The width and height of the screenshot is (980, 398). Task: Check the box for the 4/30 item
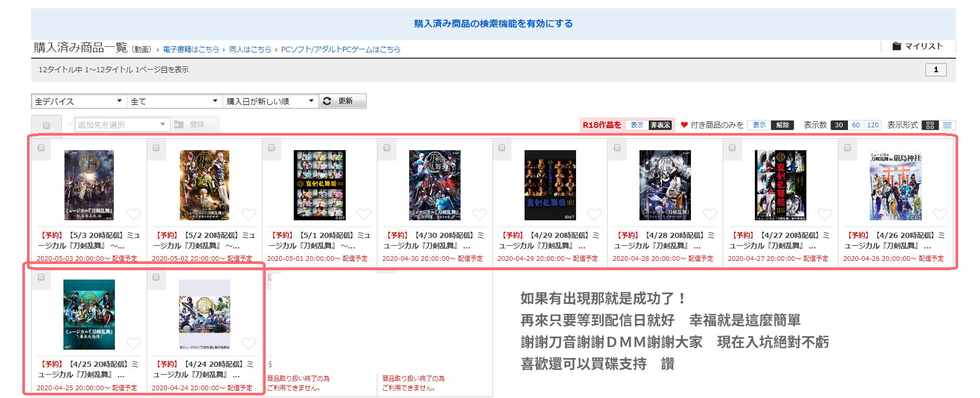(x=387, y=148)
